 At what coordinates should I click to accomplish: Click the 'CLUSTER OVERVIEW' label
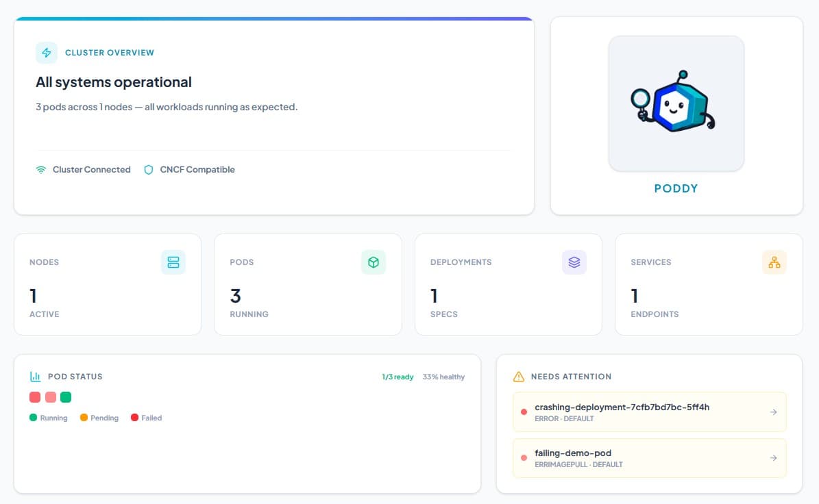click(109, 53)
